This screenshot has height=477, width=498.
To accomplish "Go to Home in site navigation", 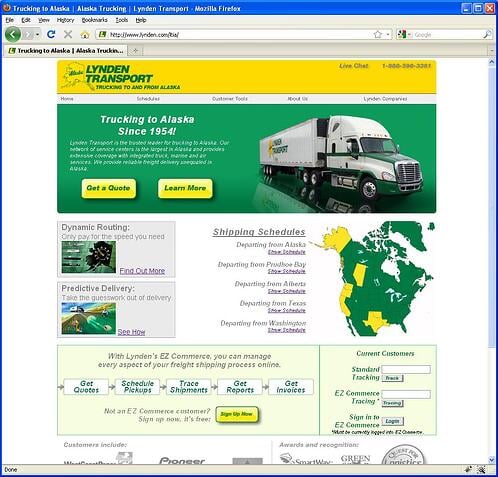I will pos(67,99).
